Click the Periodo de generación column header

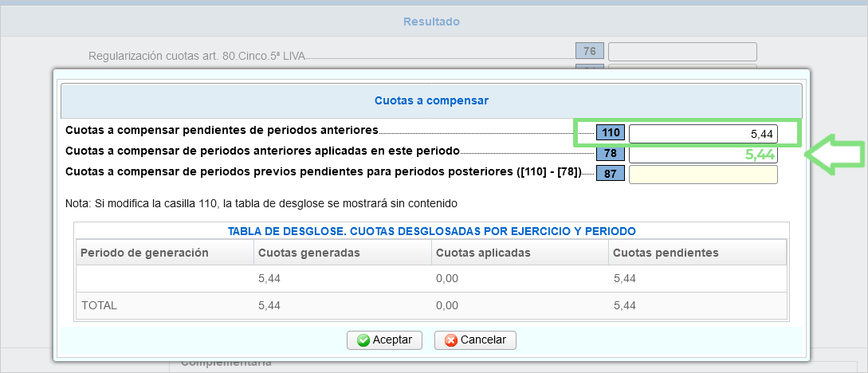tap(144, 253)
